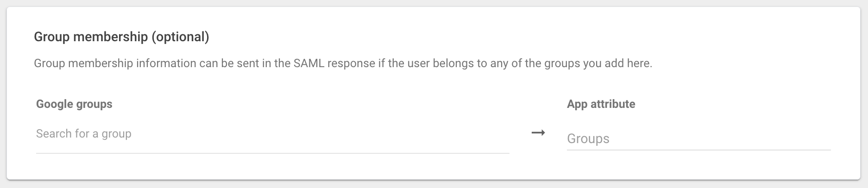Image resolution: width=868 pixels, height=188 pixels.
Task: Click the 'Google groups' column label
Action: (x=74, y=104)
